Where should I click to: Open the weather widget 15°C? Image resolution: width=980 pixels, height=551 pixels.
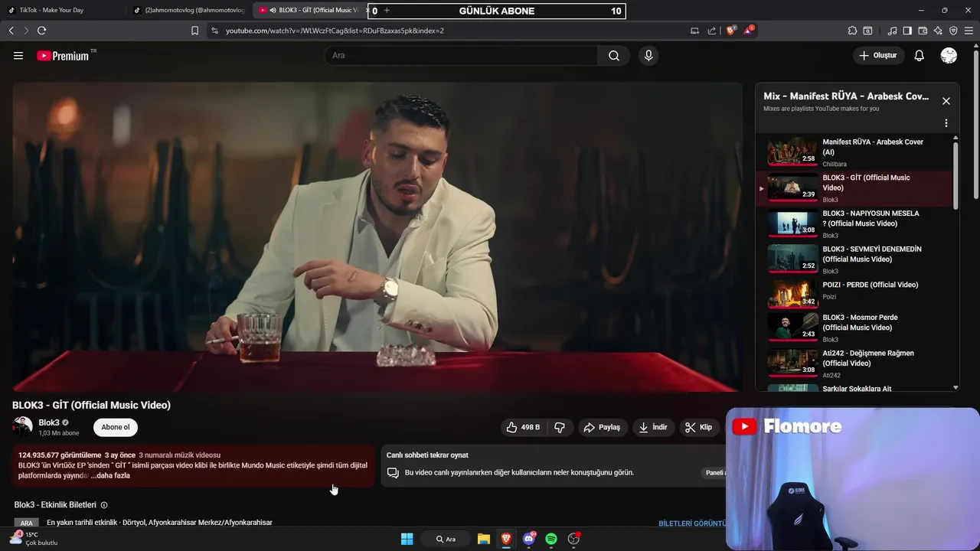pyautogui.click(x=33, y=539)
